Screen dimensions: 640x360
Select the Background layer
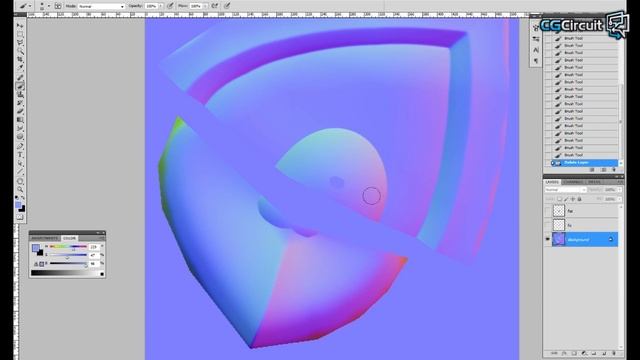point(584,240)
